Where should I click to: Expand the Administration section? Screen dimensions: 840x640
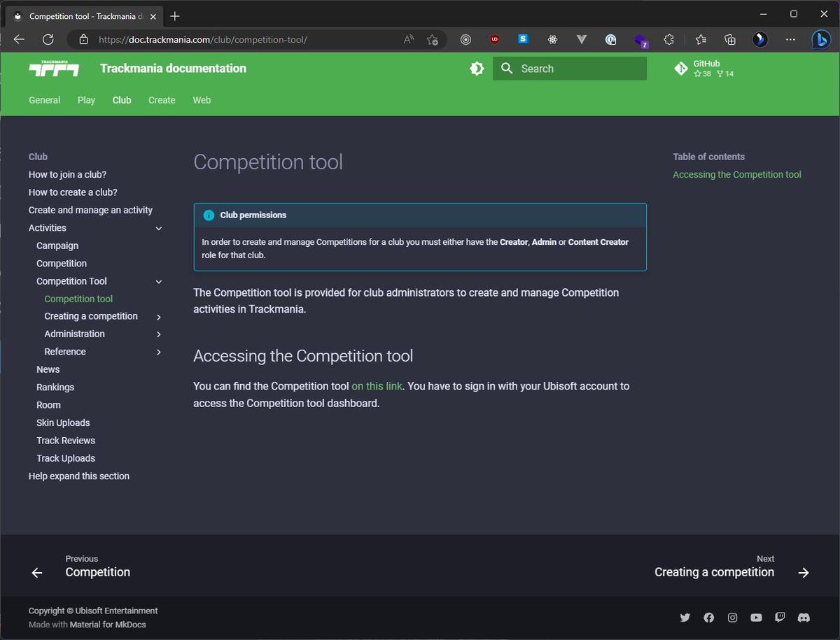159,334
